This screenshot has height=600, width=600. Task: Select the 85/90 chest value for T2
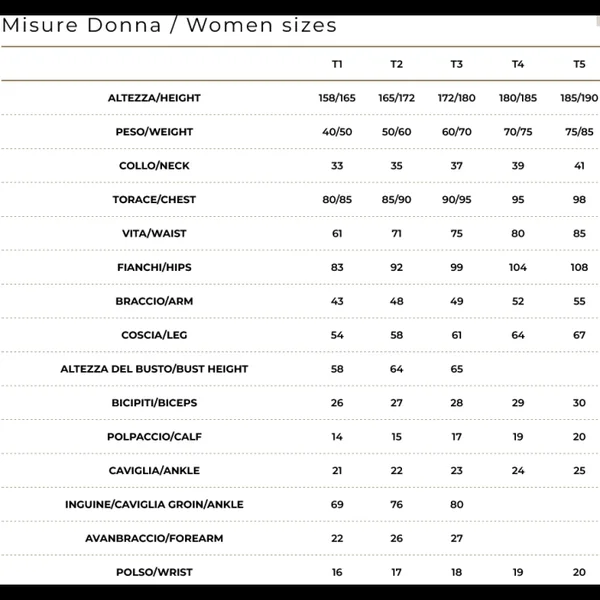pyautogui.click(x=397, y=200)
